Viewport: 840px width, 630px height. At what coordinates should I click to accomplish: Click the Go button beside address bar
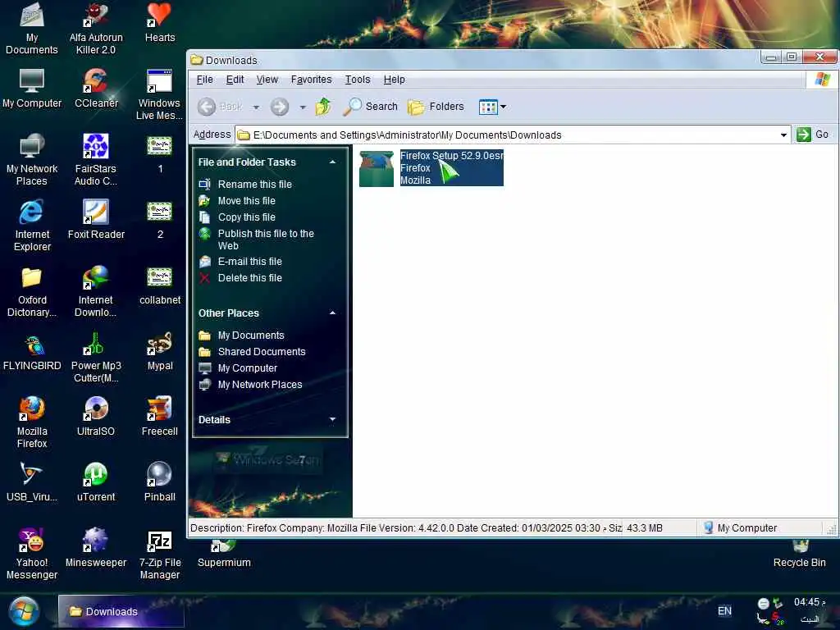813,135
